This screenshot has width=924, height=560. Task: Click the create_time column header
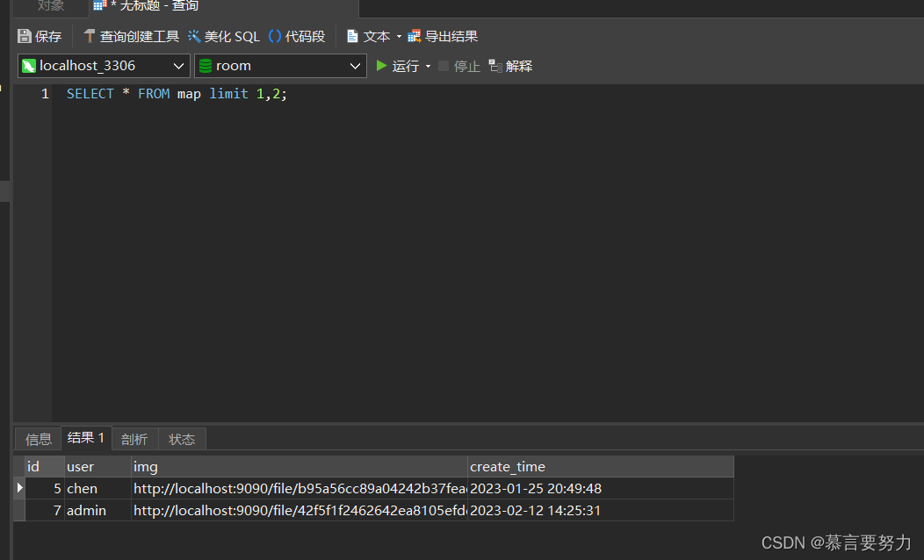point(601,466)
